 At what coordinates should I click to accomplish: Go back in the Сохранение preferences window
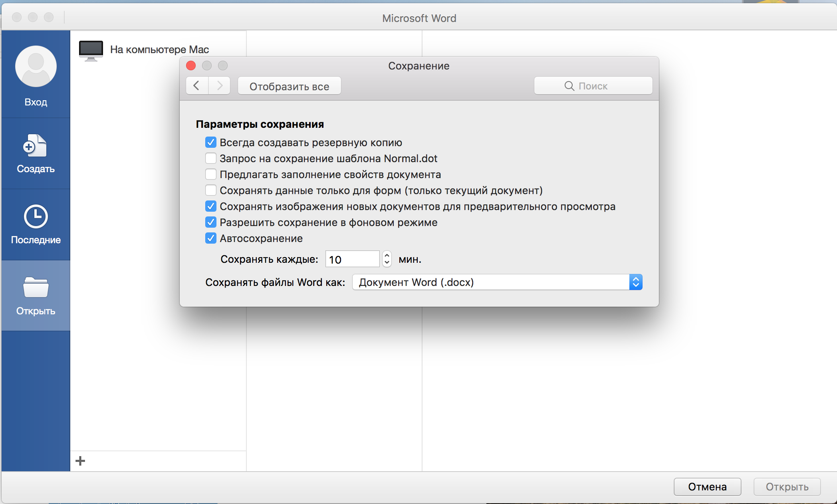(197, 86)
